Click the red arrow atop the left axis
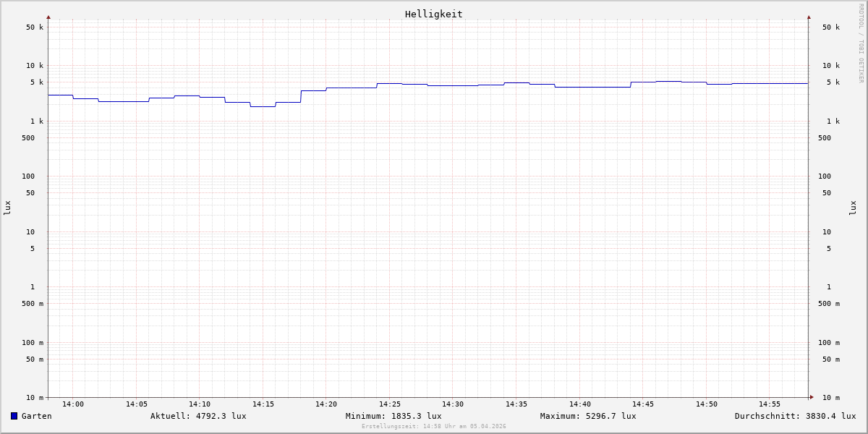The image size is (868, 434). (48, 17)
